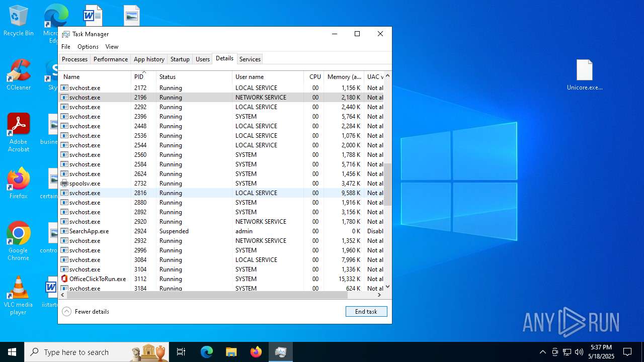The height and width of the screenshot is (362, 644).
Task: Select svchost.exe with PID 2932
Action: (221, 241)
